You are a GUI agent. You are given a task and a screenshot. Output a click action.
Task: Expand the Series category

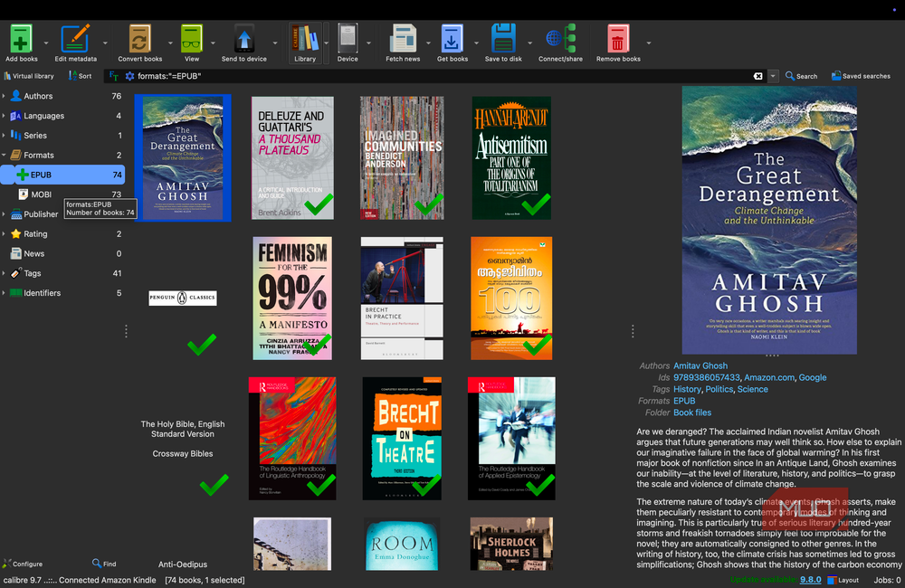pos(4,135)
